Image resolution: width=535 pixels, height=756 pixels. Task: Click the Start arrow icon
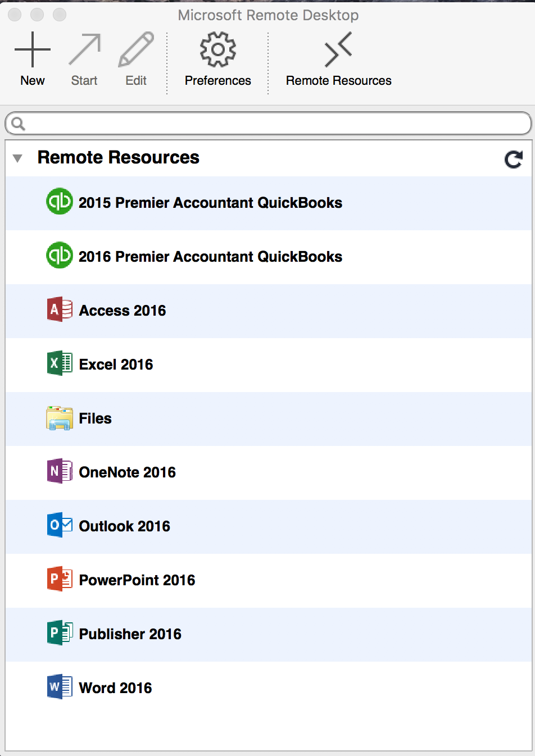pos(85,49)
